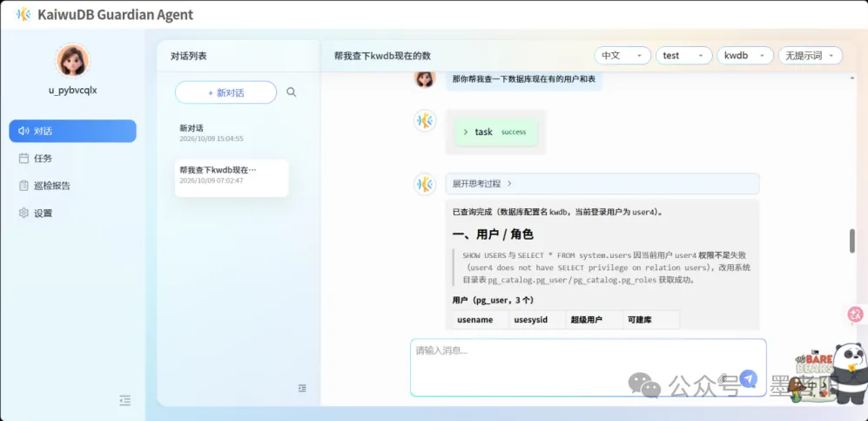The height and width of the screenshot is (421, 868).
Task: Open the 中文 language dropdown
Action: [x=622, y=56]
